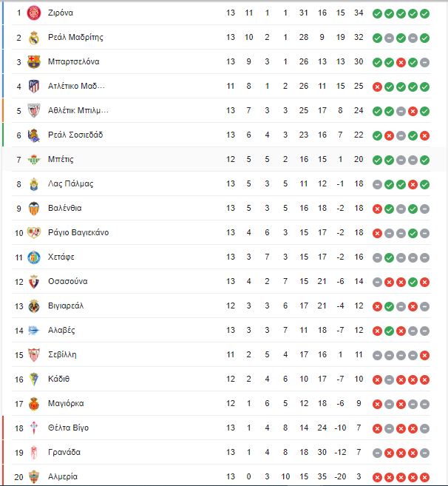The image size is (448, 486).
Task: Click Girona's 34 points value
Action: [x=359, y=13]
